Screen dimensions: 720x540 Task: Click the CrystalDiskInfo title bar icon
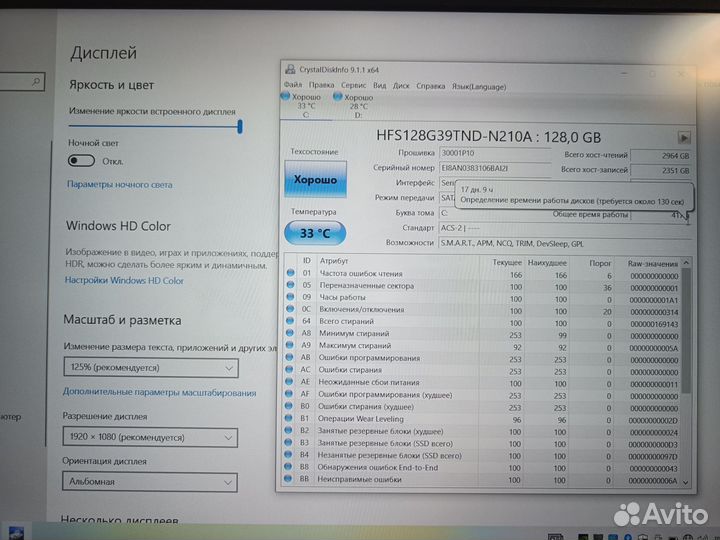290,69
